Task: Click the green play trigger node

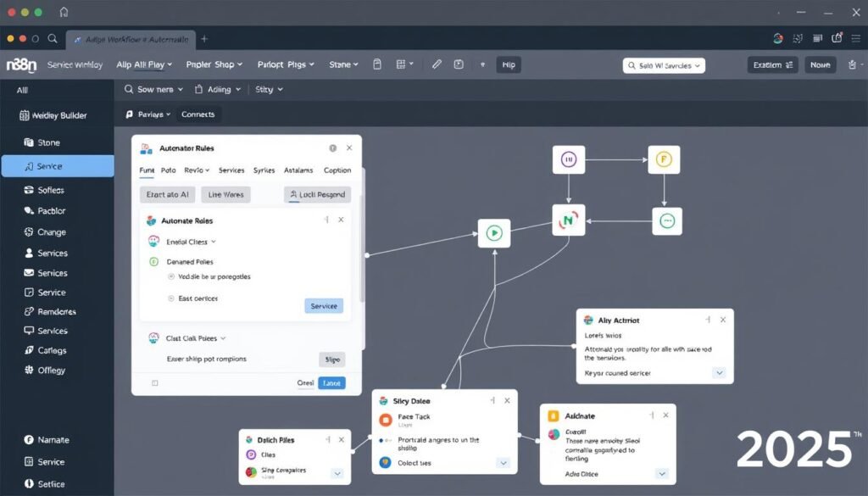Action: (x=494, y=232)
